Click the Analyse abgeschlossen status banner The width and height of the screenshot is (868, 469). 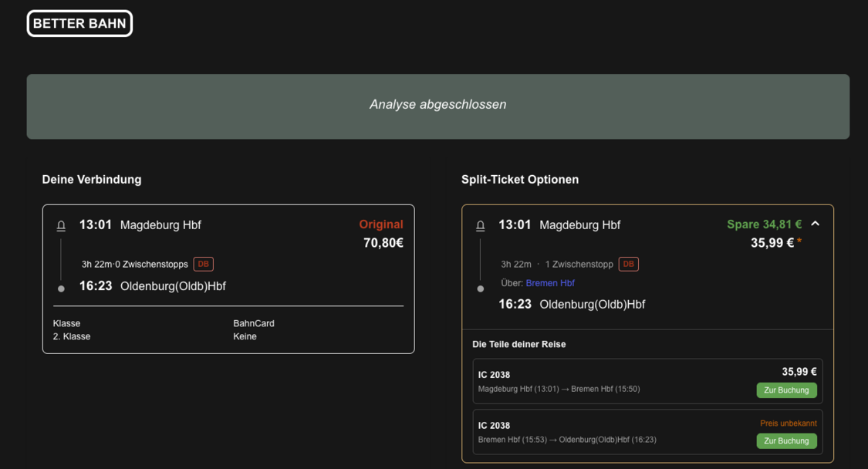[x=437, y=106]
